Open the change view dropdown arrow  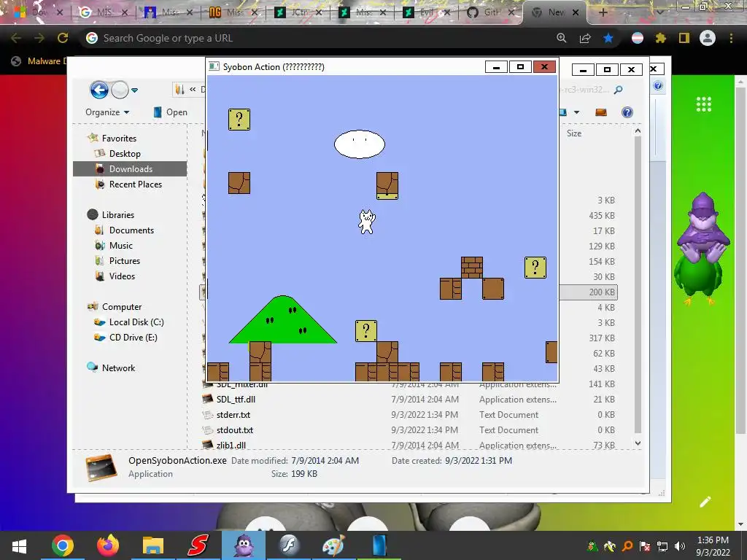coord(576,112)
